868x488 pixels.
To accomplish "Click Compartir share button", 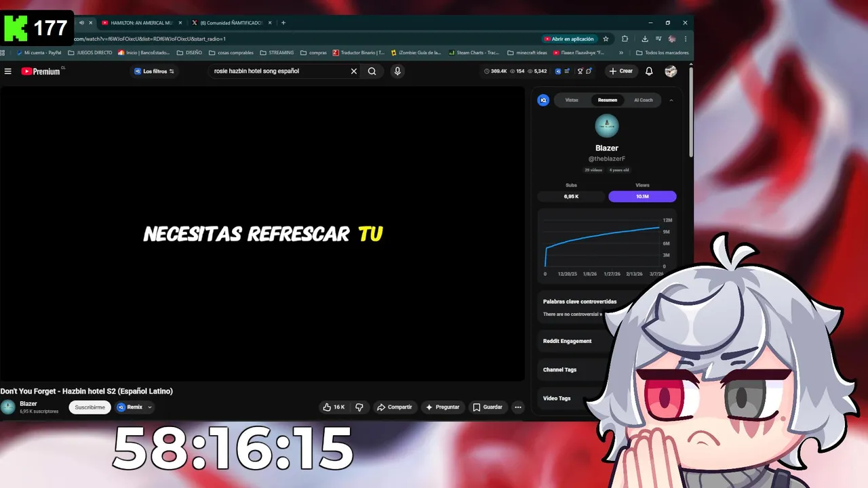I will click(x=394, y=407).
